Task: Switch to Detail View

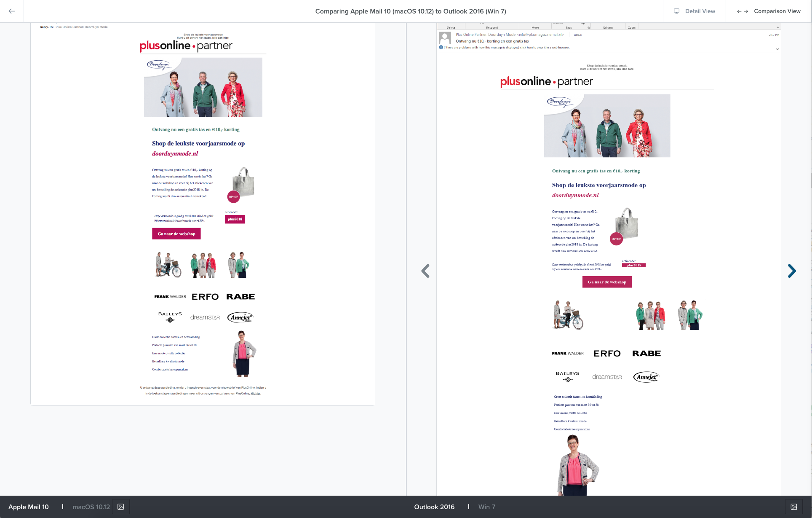Action: coord(694,11)
